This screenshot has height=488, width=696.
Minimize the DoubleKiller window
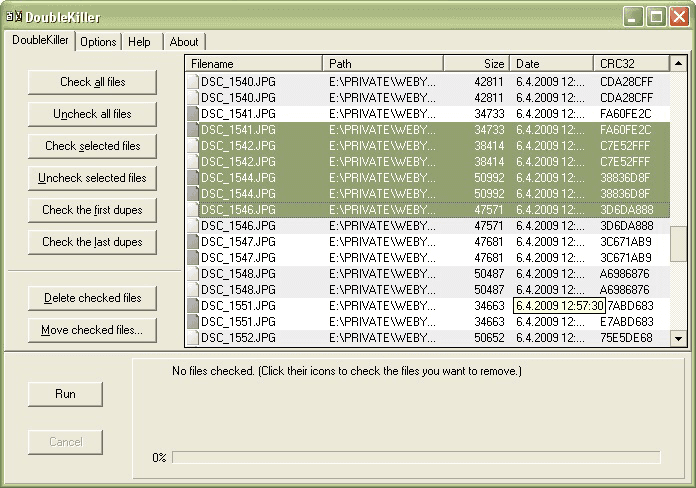[x=633, y=17]
